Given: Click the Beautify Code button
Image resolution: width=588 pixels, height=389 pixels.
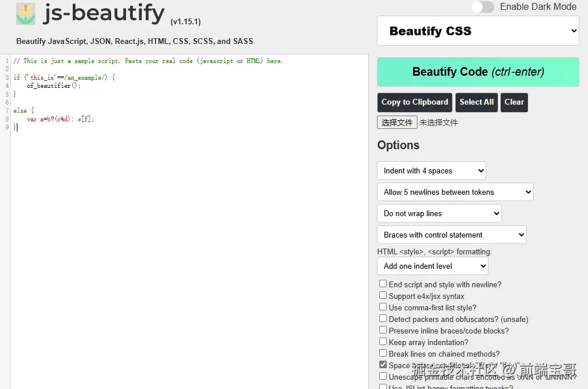Looking at the screenshot, I should click(478, 72).
